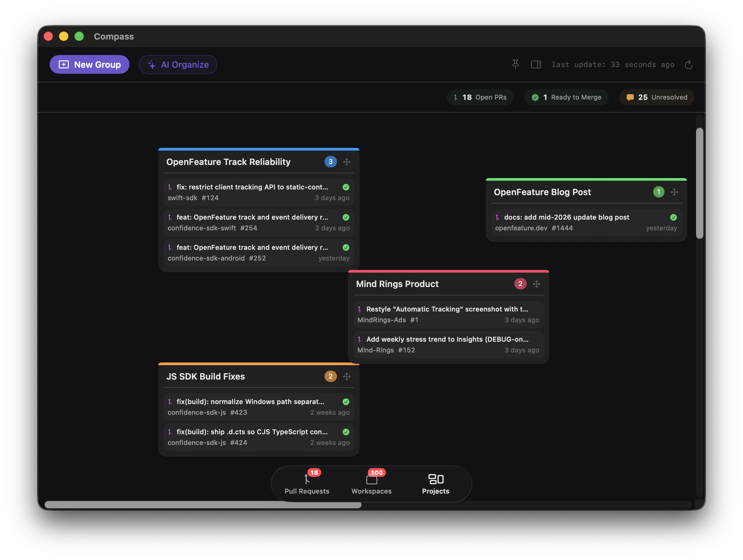Click PR branch icon on MindRings-Ads #1 row

pos(360,309)
